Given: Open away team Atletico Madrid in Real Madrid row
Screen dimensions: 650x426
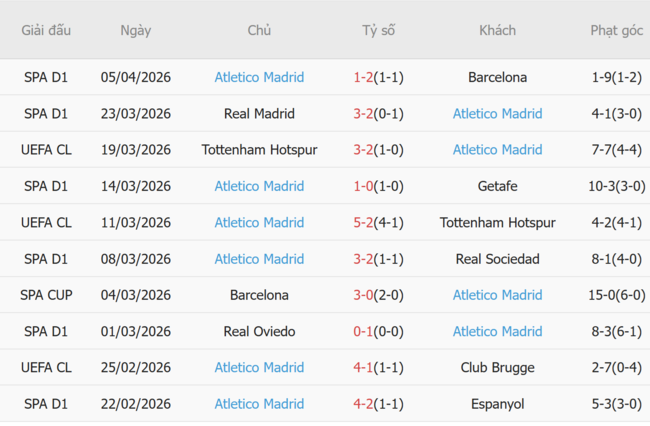Looking at the screenshot, I should 497,114.
